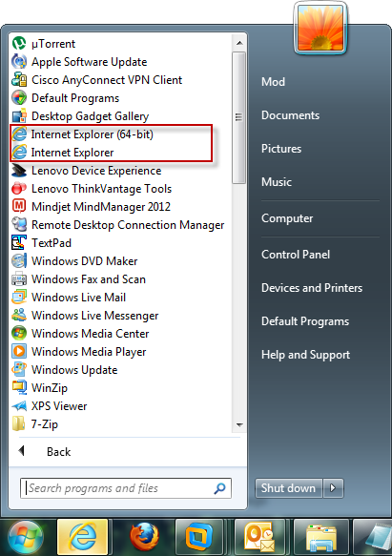
Task: Click the Desktop Gadget Gallery icon
Action: 19,116
